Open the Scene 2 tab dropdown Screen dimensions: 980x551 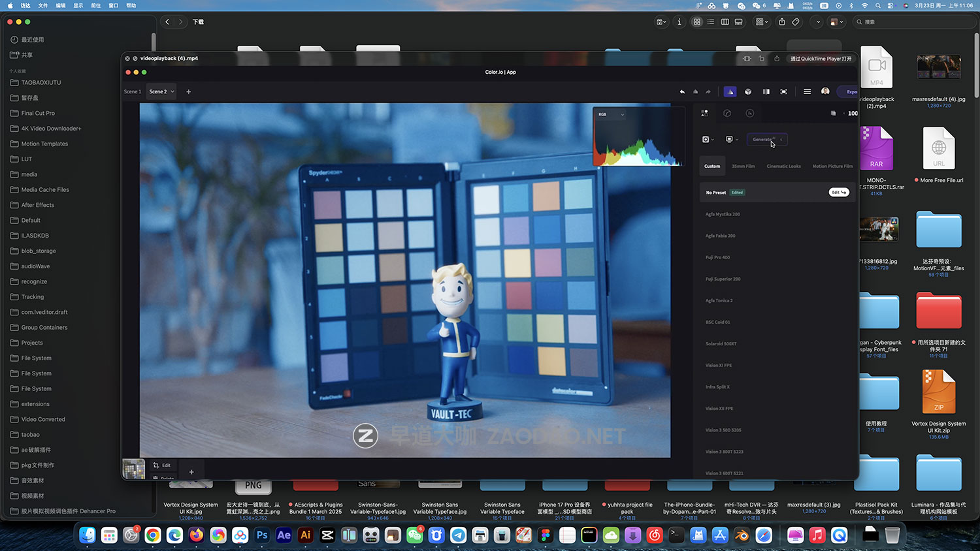(x=172, y=91)
